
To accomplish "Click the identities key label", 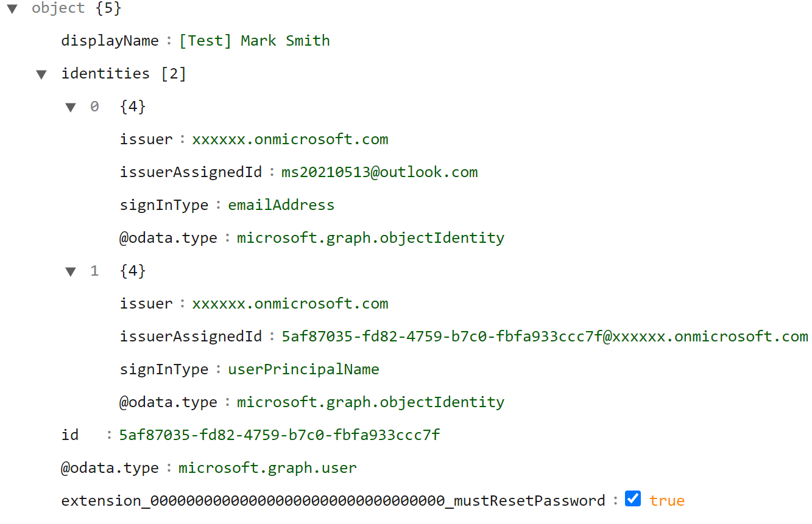I will coord(105,74).
